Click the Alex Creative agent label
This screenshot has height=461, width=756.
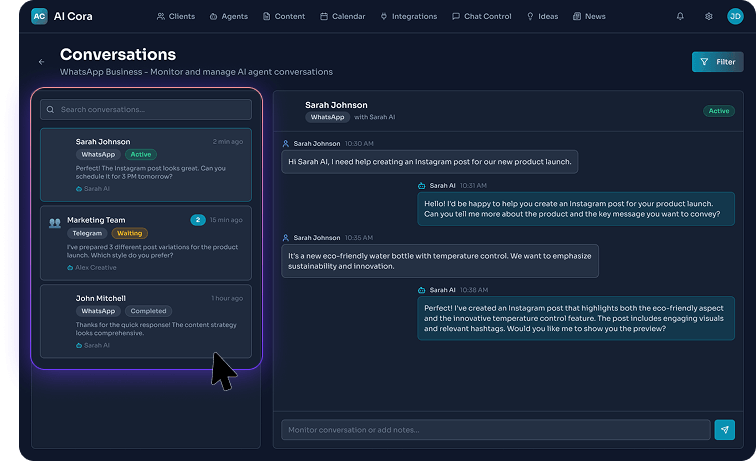coord(92,268)
